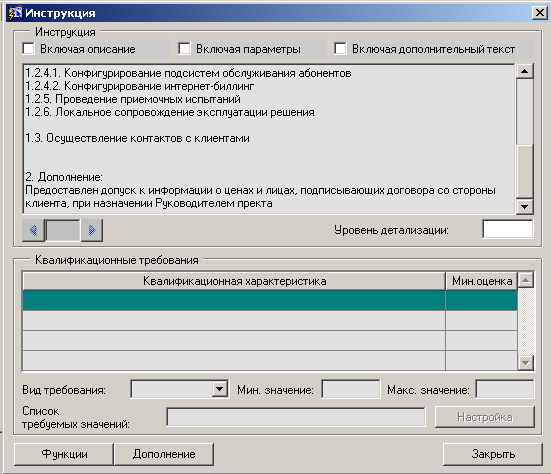Enable the Включая описание checkbox
Viewport: 551px width, 474px height.
click(28, 48)
